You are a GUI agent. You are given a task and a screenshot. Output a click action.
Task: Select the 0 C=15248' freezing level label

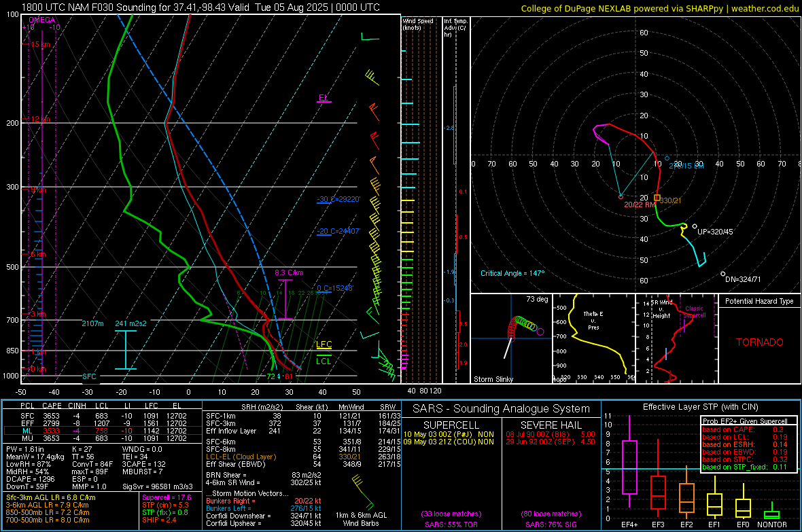(x=335, y=289)
